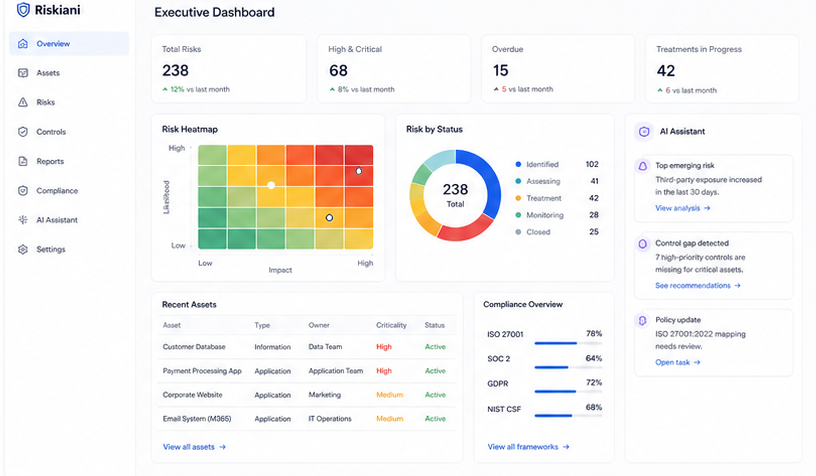Click the View all assets link
Viewport: 816px width, 476px height.
[194, 447]
